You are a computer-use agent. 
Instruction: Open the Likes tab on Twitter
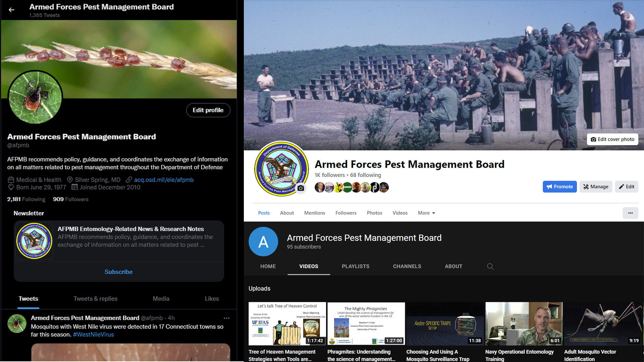[212, 299]
